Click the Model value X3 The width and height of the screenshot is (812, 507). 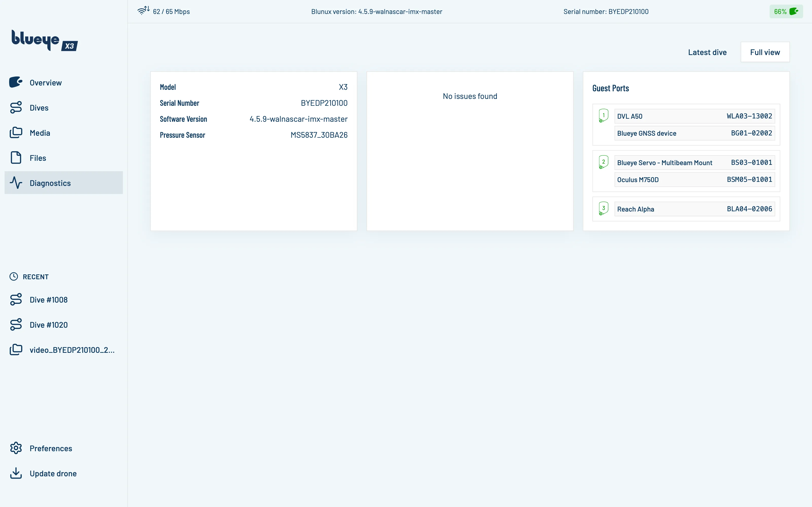343,87
